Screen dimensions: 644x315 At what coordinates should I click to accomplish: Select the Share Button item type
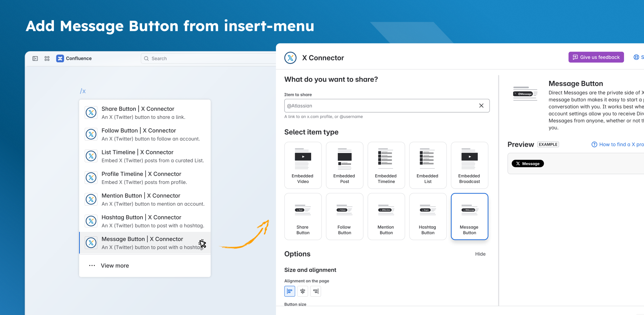click(303, 217)
